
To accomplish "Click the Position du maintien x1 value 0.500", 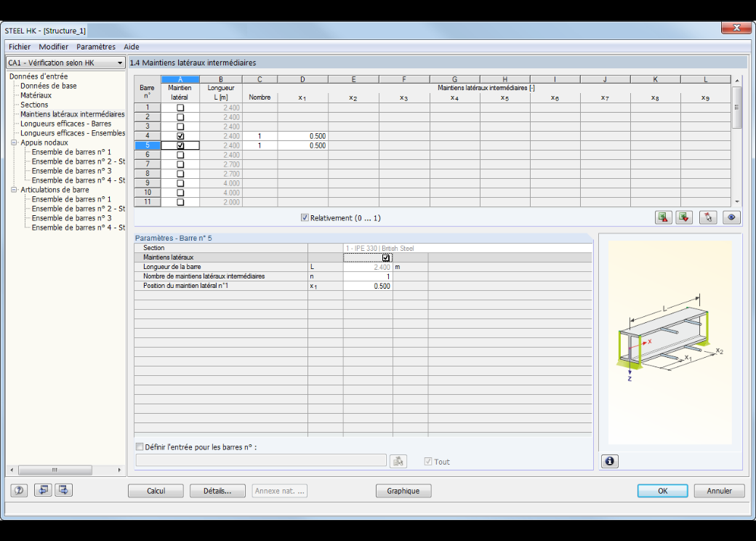I will point(368,286).
